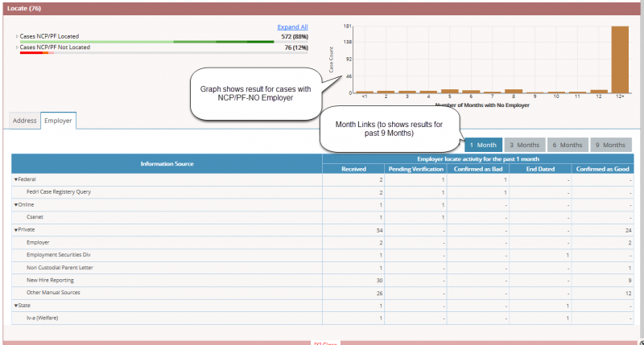
Task: Click the Confirmed as Good column header
Action: click(602, 169)
